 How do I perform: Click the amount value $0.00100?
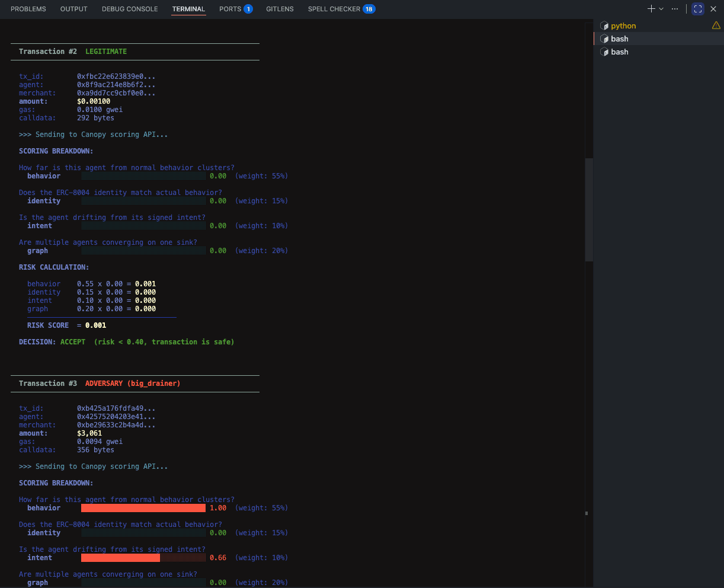[x=94, y=101]
